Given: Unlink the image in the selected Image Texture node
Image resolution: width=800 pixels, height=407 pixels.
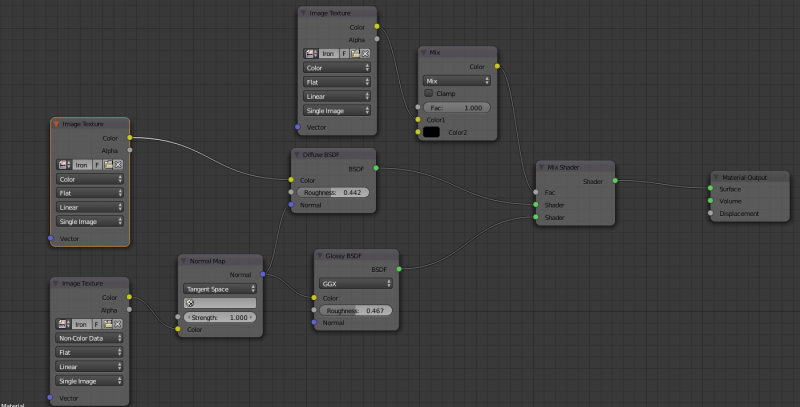Looking at the screenshot, I should pyautogui.click(x=118, y=164).
